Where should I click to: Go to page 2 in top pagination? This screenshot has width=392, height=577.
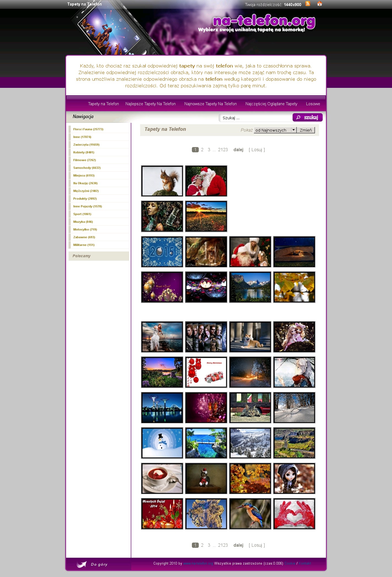pyautogui.click(x=202, y=150)
